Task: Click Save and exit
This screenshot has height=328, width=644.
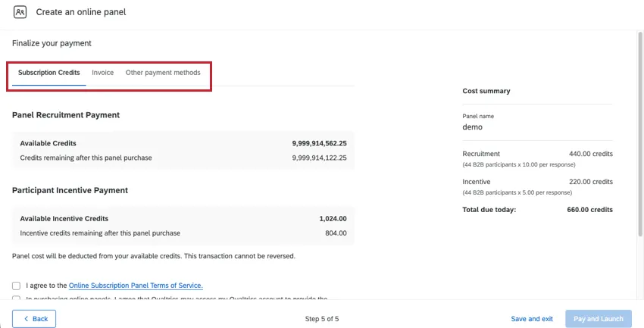Action: [532, 319]
